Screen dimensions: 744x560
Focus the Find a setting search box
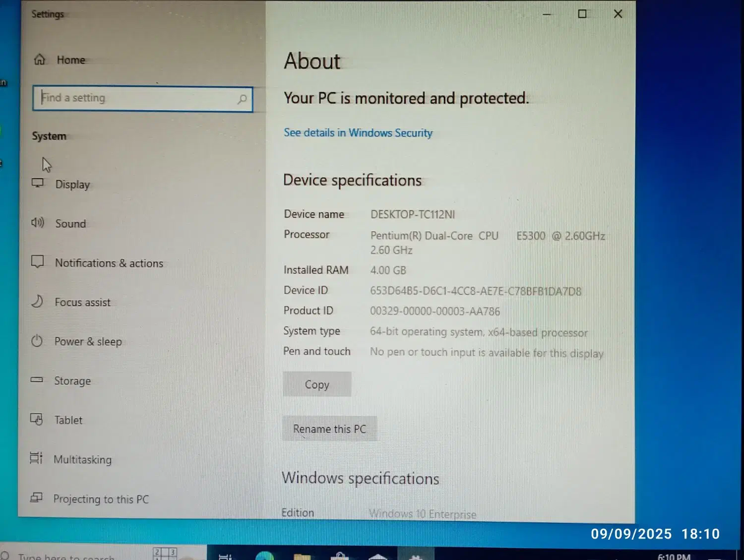point(134,99)
